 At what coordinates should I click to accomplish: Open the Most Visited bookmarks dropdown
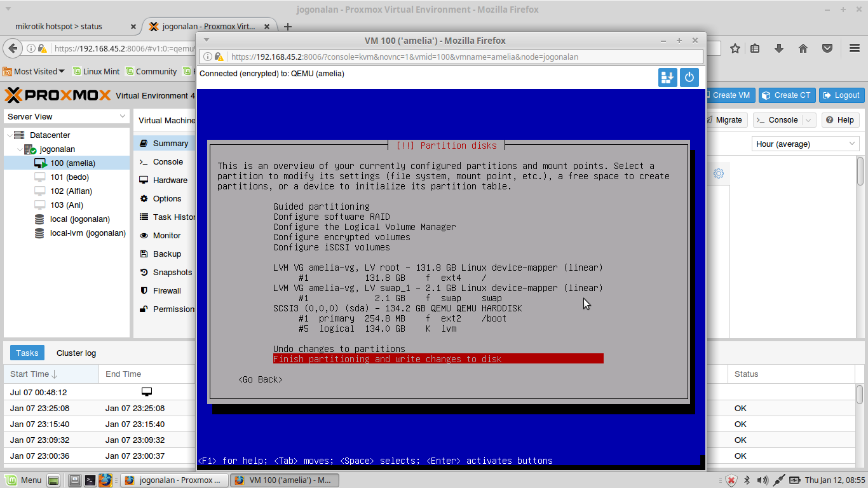tap(33, 71)
